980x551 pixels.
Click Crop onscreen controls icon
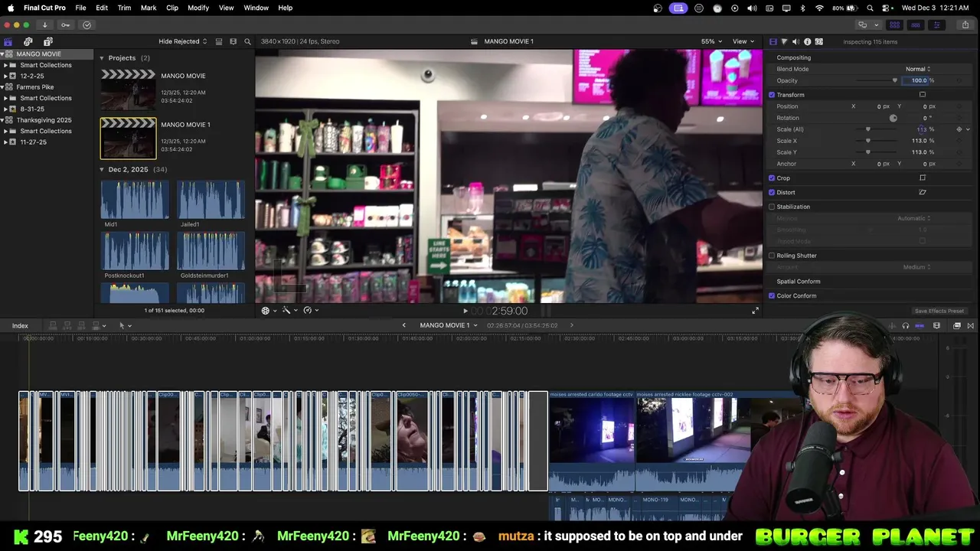923,178
